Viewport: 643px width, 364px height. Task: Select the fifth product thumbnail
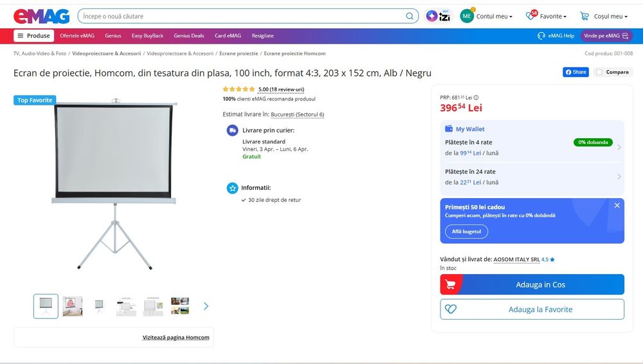click(153, 306)
